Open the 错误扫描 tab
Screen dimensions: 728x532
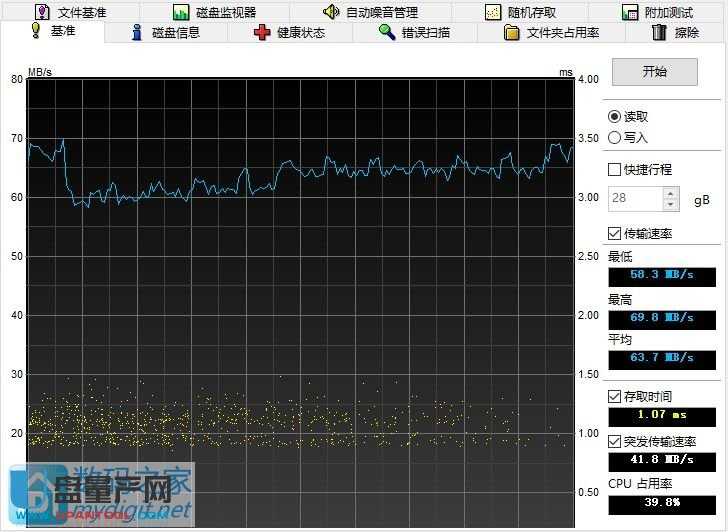tap(414, 32)
